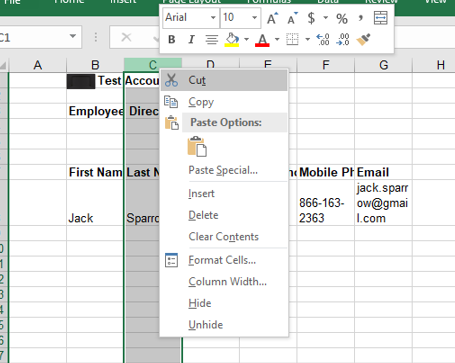The height and width of the screenshot is (363, 455).
Task: Click the Bold button in mini toolbar
Action: click(172, 40)
